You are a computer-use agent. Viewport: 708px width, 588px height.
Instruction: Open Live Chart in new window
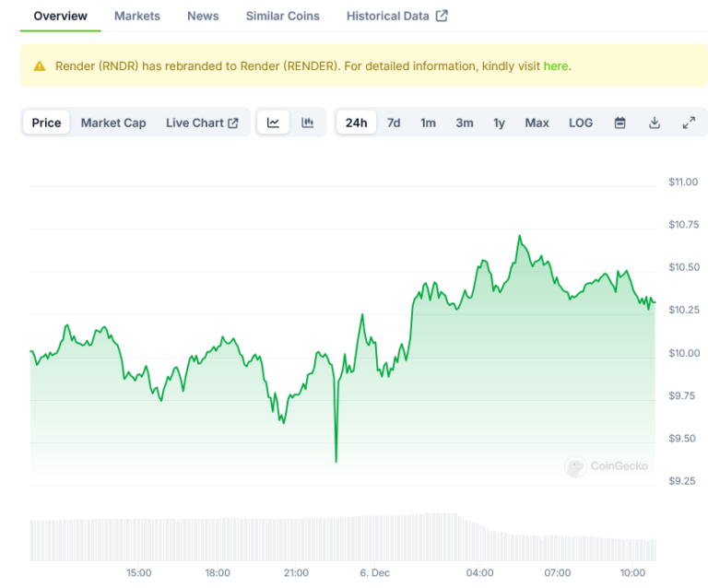(202, 123)
